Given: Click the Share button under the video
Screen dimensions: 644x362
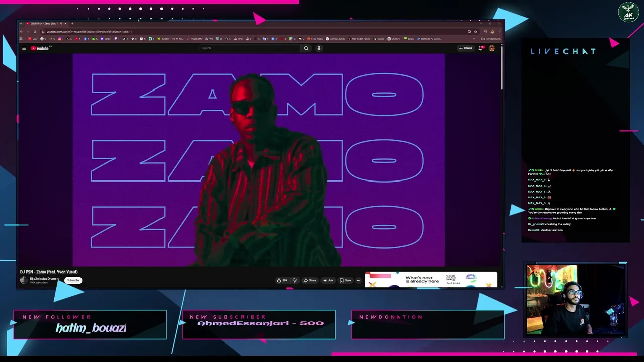Looking at the screenshot, I should (310, 280).
